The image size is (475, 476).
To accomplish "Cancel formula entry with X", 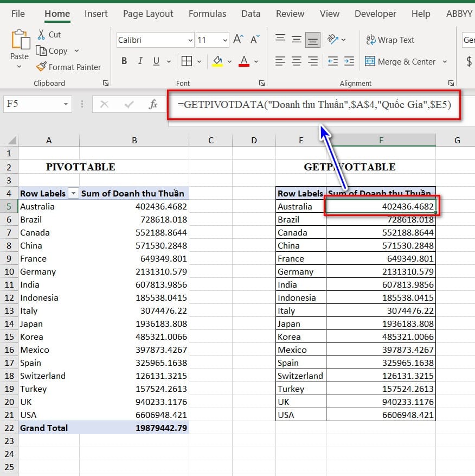I will coord(104,104).
